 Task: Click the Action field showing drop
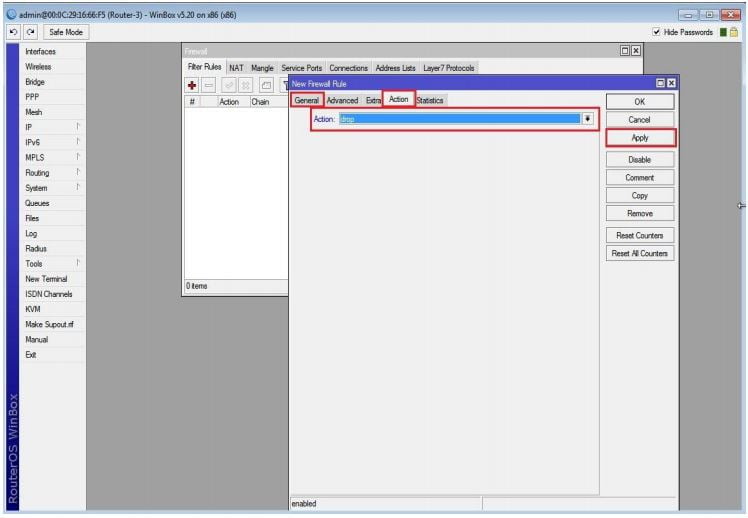pyautogui.click(x=459, y=118)
